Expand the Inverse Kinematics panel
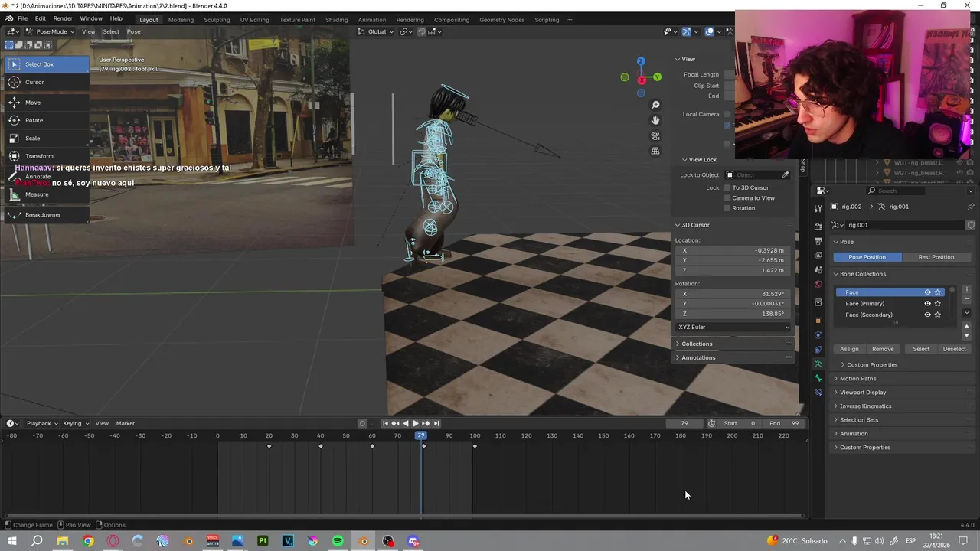This screenshot has width=980, height=551. point(865,406)
